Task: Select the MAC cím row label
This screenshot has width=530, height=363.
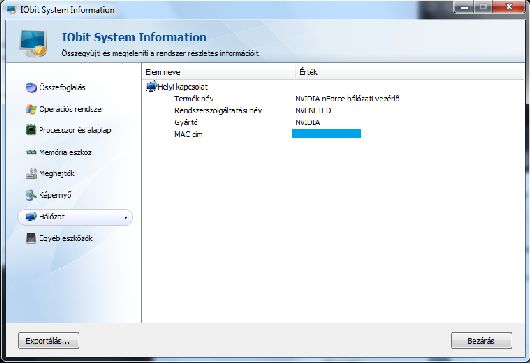Action: (188, 134)
